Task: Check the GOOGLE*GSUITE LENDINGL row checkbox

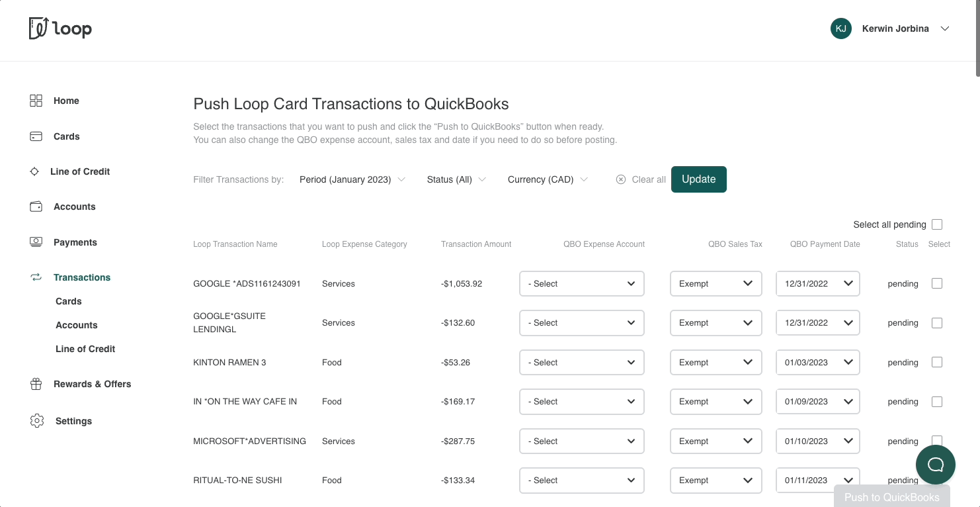Action: 937,323
